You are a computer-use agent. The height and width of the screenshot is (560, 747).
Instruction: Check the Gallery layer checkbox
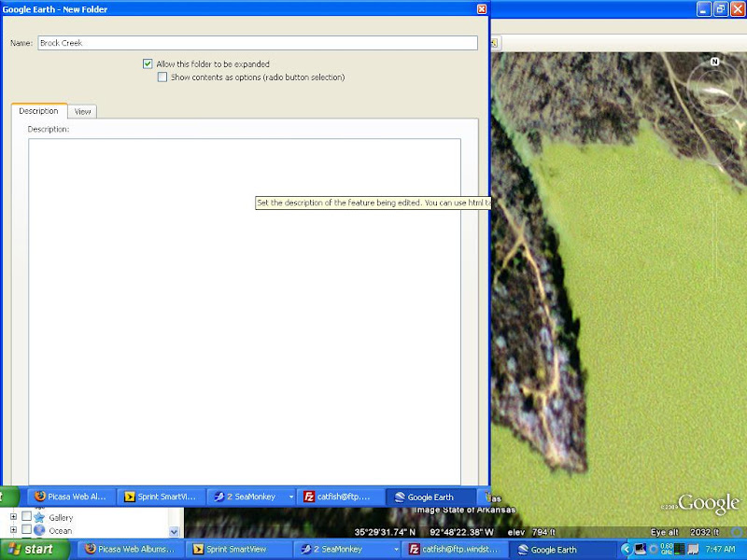click(x=27, y=516)
